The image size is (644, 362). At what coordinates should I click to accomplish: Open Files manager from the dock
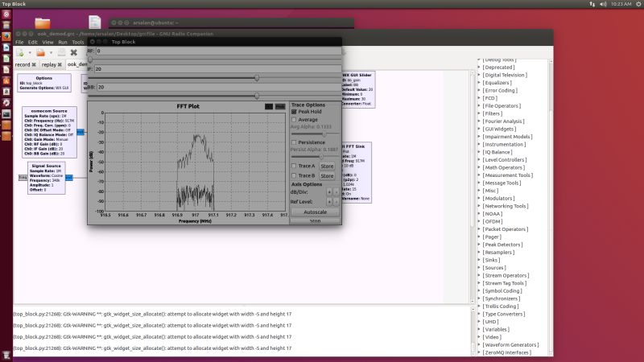tap(6, 25)
